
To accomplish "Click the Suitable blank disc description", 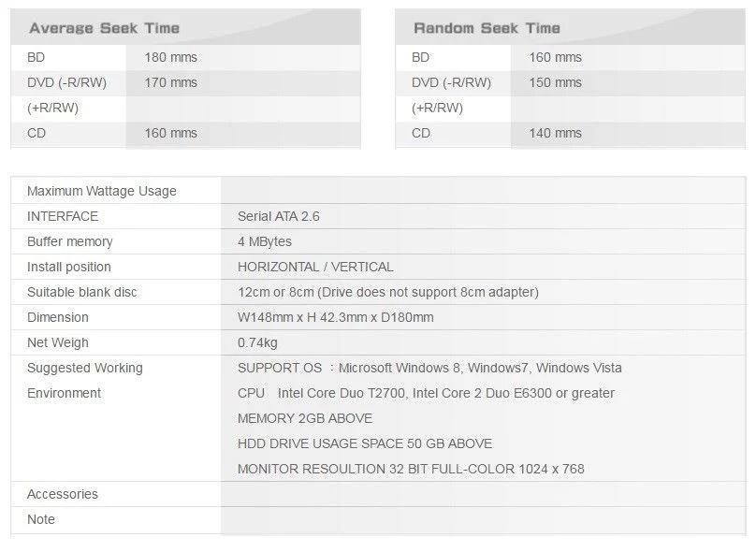I will point(388,292).
